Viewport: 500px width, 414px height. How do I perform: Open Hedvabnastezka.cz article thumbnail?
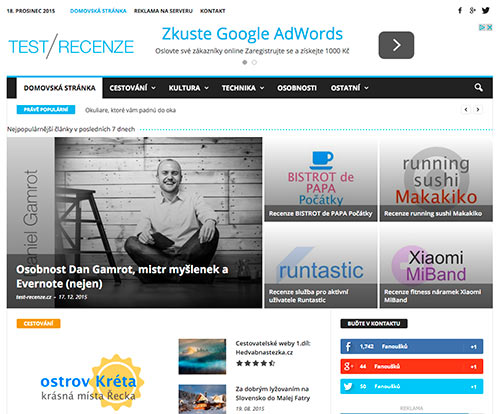[x=202, y=357]
